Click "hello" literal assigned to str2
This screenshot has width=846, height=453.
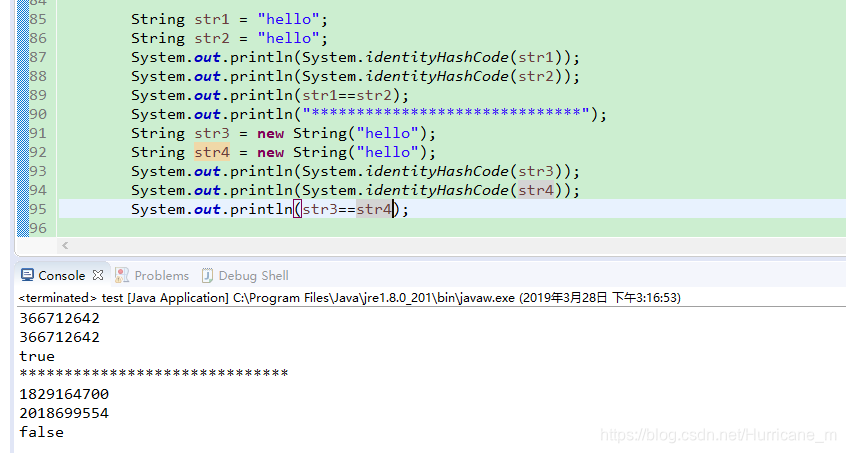[x=288, y=38]
